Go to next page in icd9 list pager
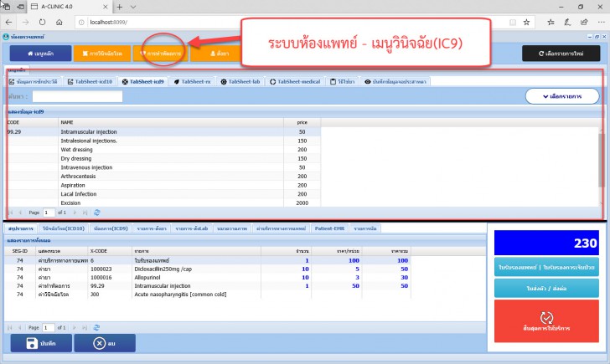 (75, 213)
